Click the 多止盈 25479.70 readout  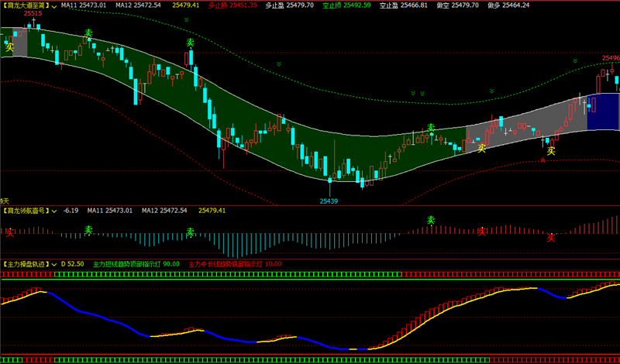pyautogui.click(x=289, y=5)
